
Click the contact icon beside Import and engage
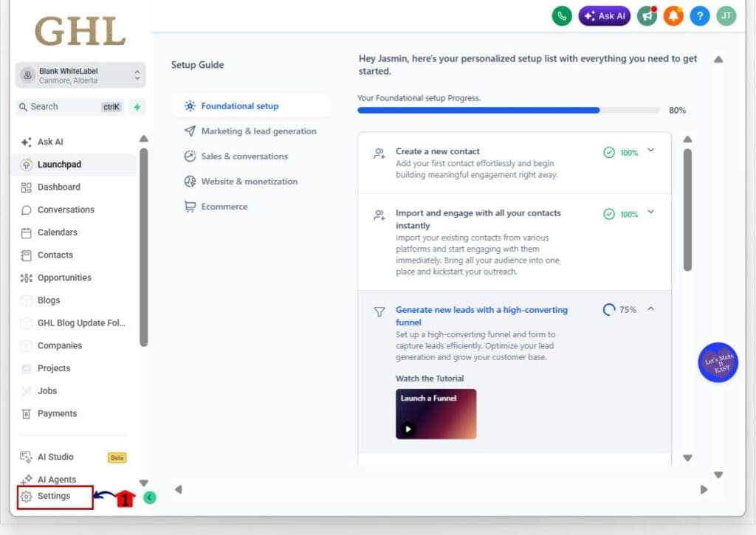379,215
